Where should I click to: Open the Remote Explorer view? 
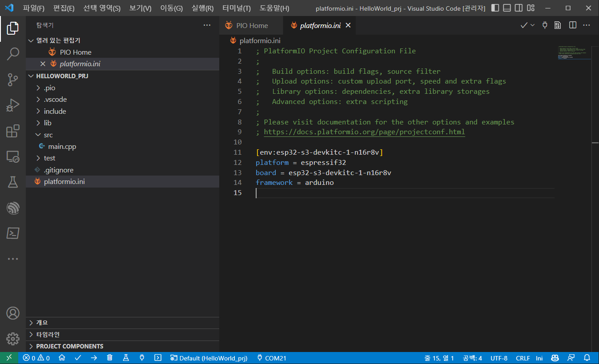[x=12, y=156]
